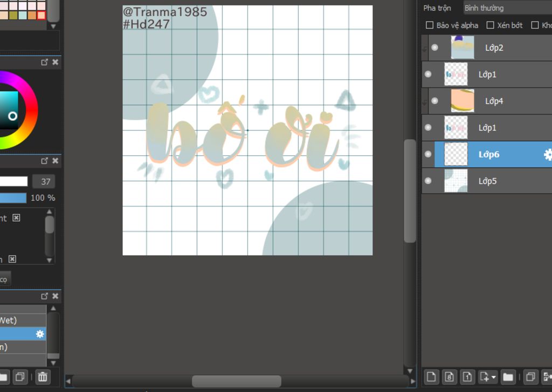Toggle visibility of layer Lớp2
This screenshot has width=552, height=392.
click(x=435, y=47)
